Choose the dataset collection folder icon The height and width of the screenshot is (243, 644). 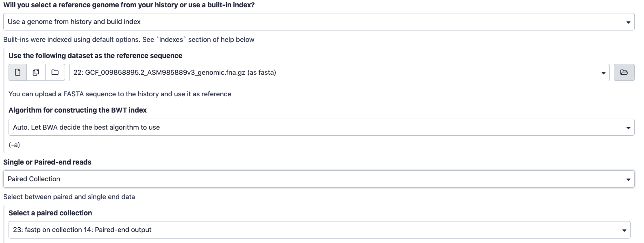55,72
